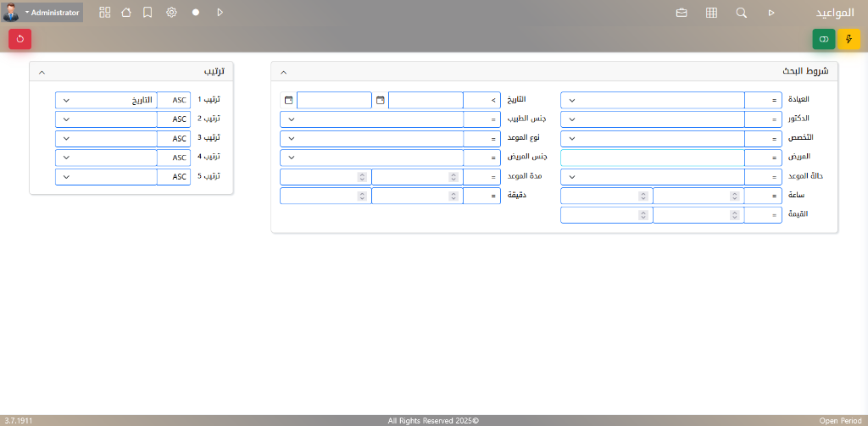Open the ترتيب 1 field dropdown showing التاريخ

106,100
